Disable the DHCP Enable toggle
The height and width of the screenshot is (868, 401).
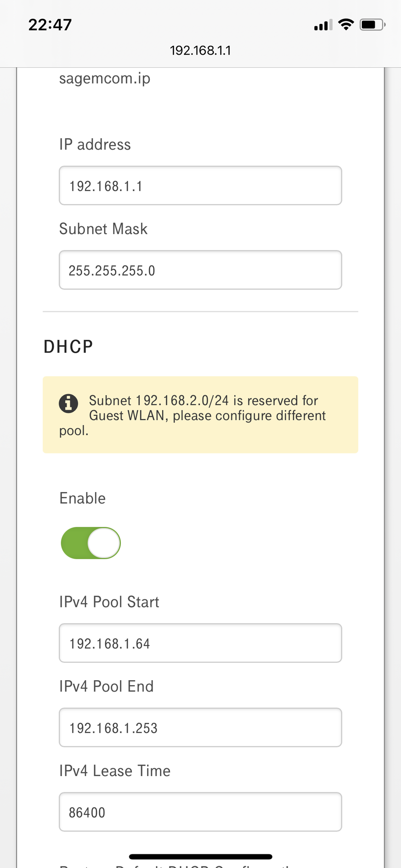coord(91,543)
